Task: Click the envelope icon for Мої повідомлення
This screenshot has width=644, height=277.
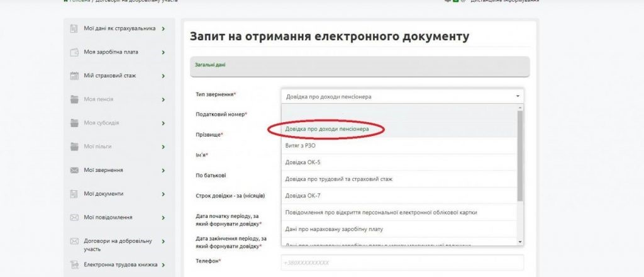Action: click(x=73, y=217)
